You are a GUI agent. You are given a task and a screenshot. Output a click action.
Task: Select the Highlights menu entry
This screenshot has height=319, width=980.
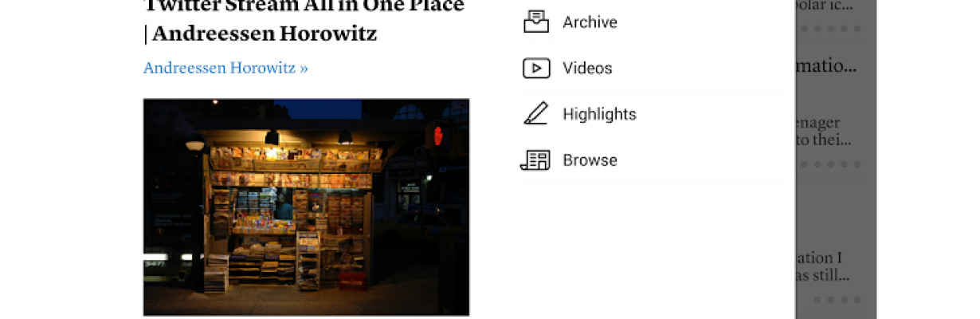pyautogui.click(x=653, y=114)
